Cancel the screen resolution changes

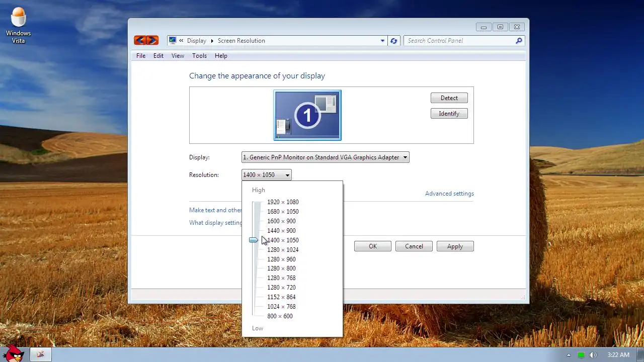tap(414, 246)
